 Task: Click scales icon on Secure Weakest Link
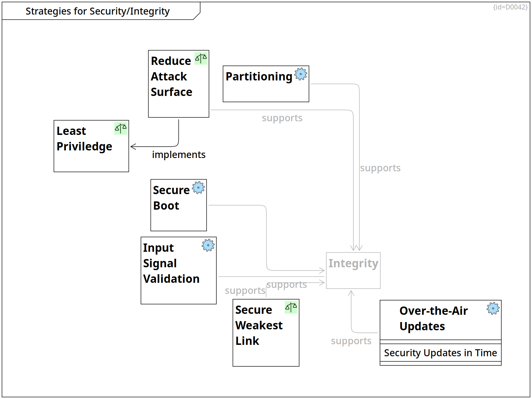[291, 307]
